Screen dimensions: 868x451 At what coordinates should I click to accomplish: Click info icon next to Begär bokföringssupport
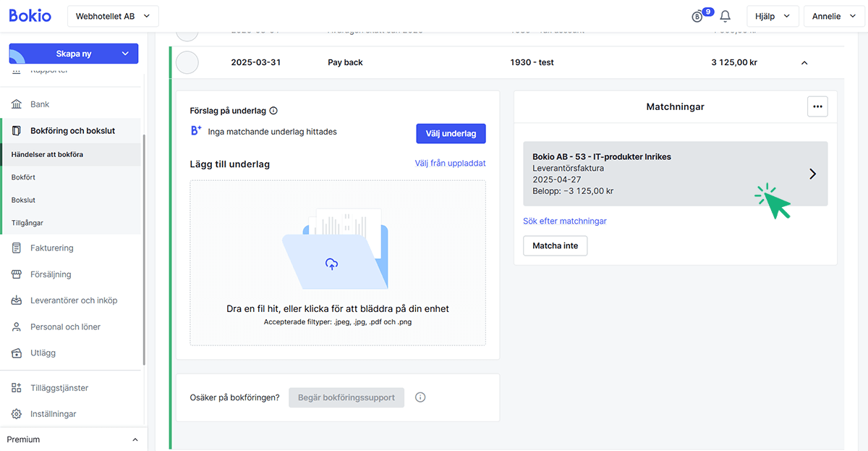(x=420, y=397)
